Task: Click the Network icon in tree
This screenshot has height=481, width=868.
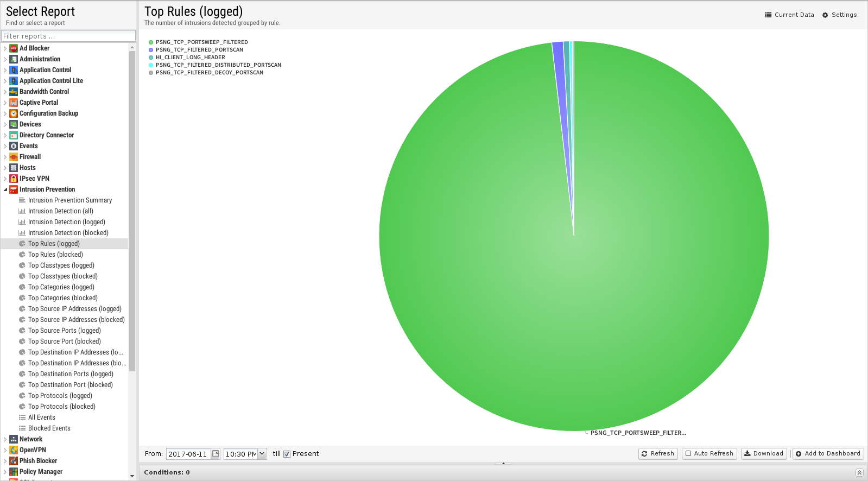Action: (14, 439)
